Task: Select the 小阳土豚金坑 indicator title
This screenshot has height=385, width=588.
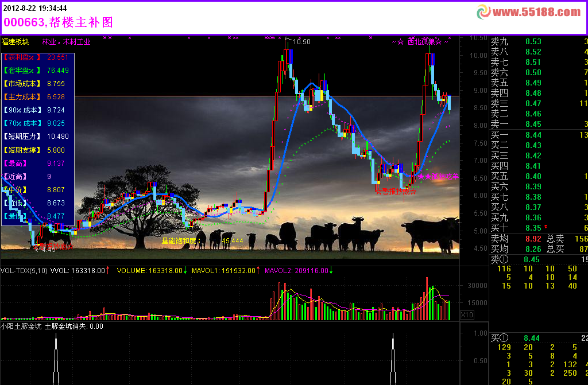Action: (x=21, y=326)
